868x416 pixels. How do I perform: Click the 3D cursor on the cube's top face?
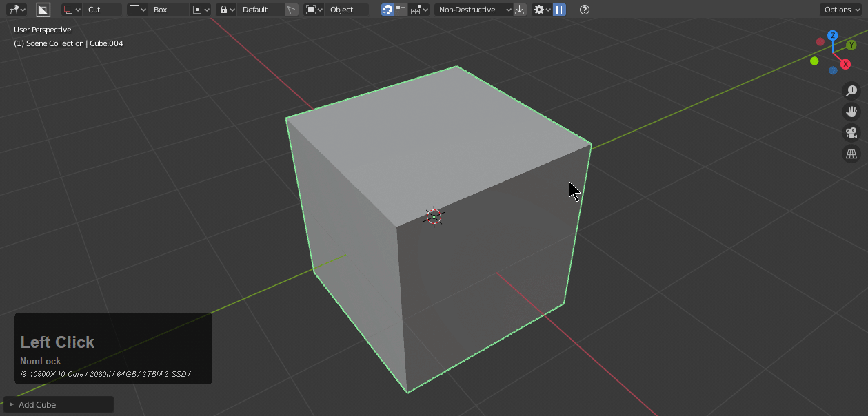[x=434, y=216]
